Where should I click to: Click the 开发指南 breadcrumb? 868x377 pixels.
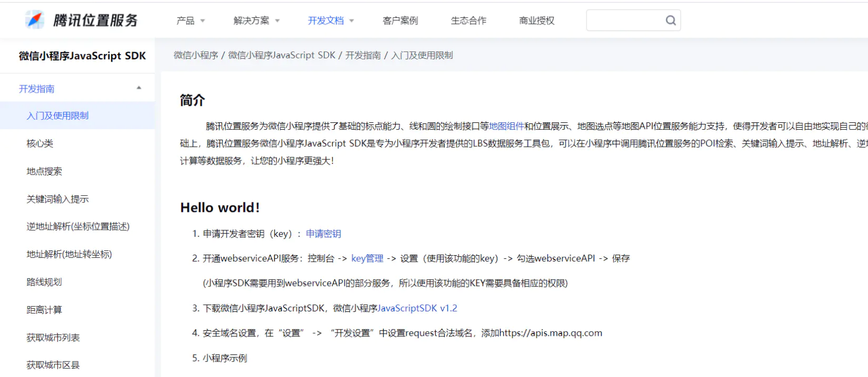[x=363, y=55]
